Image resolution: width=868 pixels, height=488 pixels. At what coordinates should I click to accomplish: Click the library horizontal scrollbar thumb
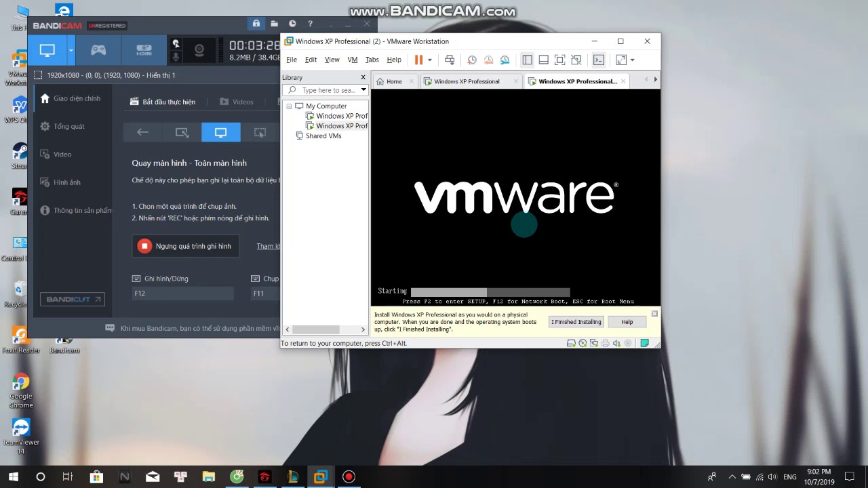pyautogui.click(x=315, y=329)
